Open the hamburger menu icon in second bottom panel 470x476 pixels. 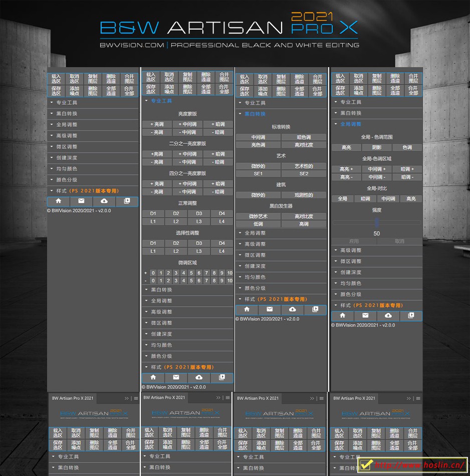tap(227, 398)
